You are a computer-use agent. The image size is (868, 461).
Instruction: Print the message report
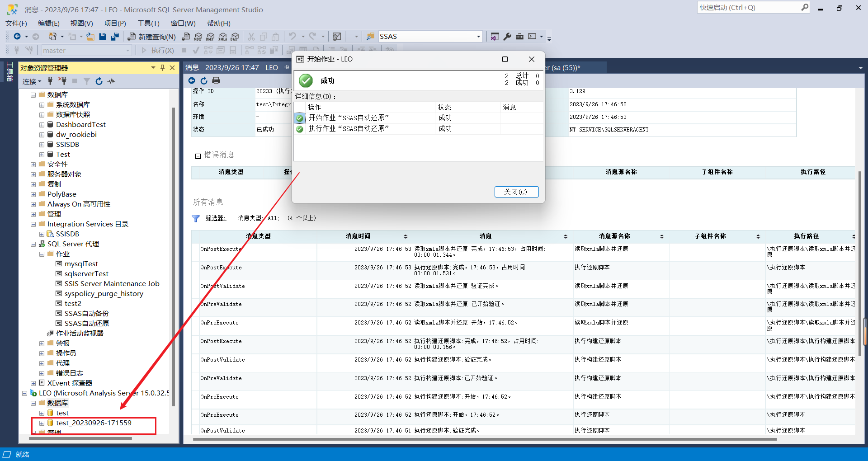coord(216,80)
